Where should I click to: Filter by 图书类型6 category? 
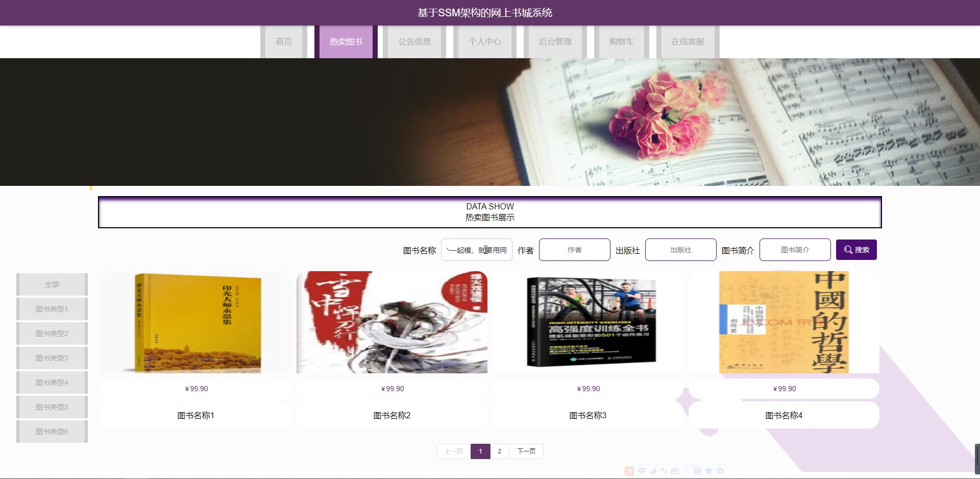(x=52, y=432)
